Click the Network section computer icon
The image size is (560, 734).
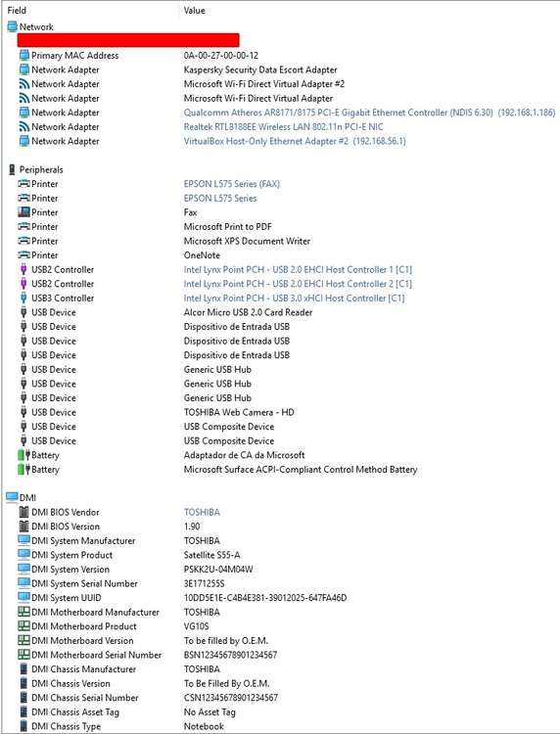click(12, 27)
